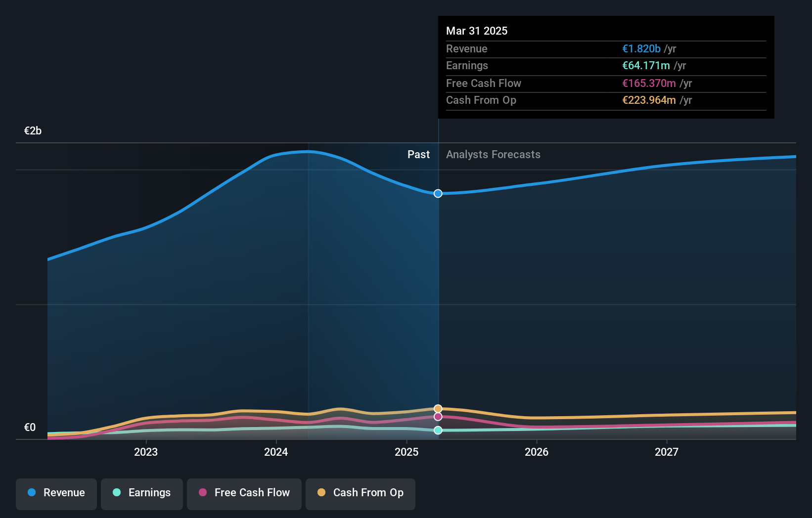Image resolution: width=812 pixels, height=518 pixels.
Task: Select the Free Cash Flow data point marker
Action: pyautogui.click(x=438, y=417)
